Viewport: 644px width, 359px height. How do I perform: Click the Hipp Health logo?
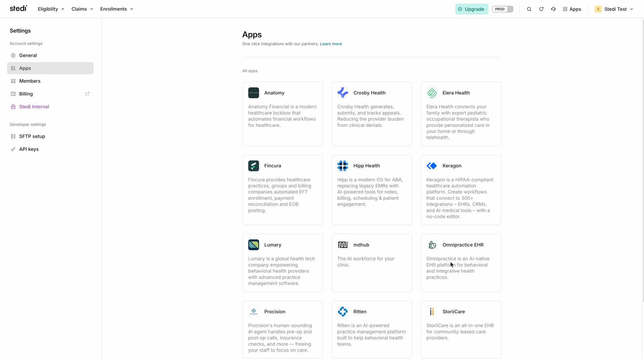343,166
